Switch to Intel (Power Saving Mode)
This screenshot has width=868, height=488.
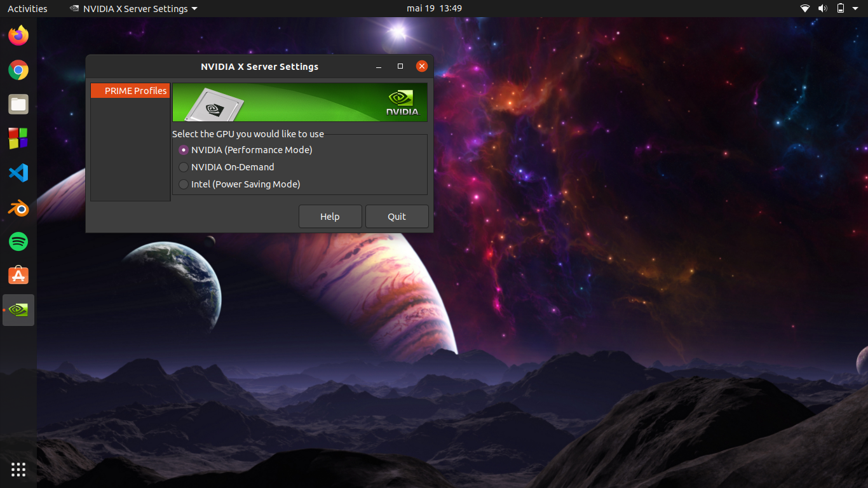(x=184, y=184)
